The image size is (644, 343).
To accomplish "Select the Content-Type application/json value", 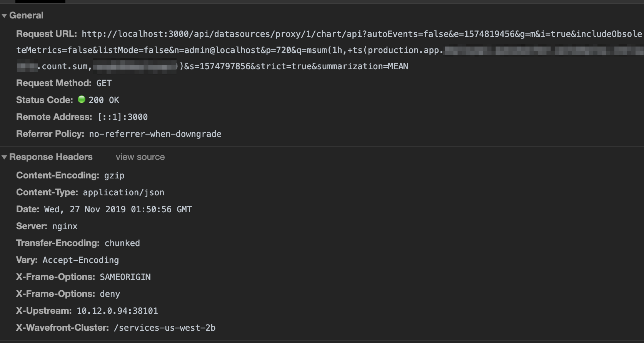I will point(123,192).
